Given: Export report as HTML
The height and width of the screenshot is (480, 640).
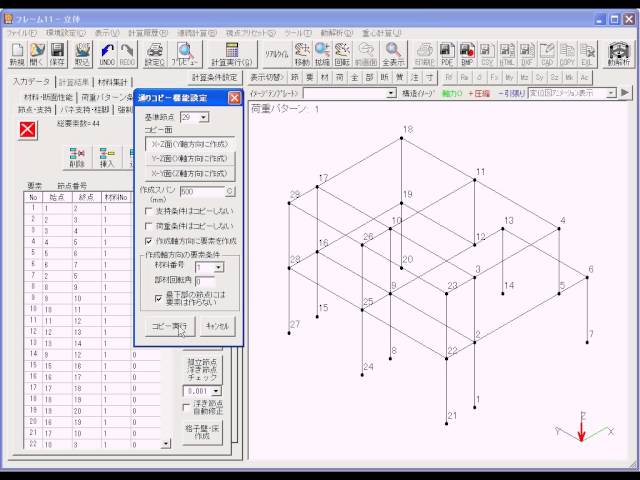Looking at the screenshot, I should pos(507,54).
